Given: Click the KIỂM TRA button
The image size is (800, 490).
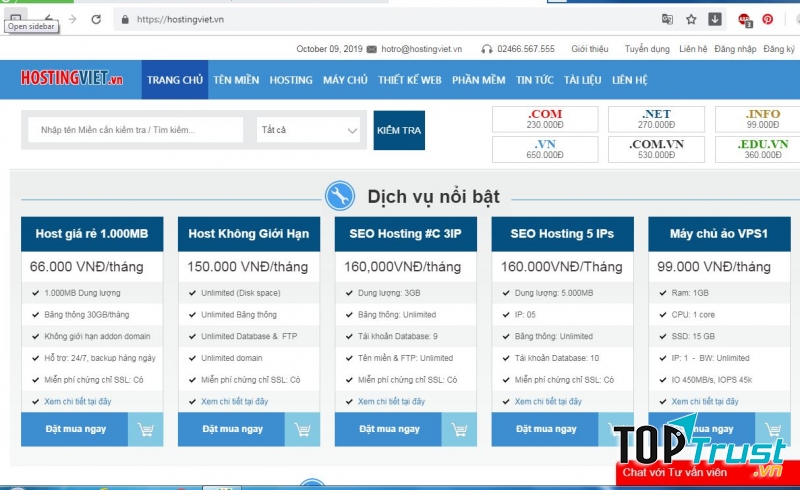Looking at the screenshot, I should 399,130.
